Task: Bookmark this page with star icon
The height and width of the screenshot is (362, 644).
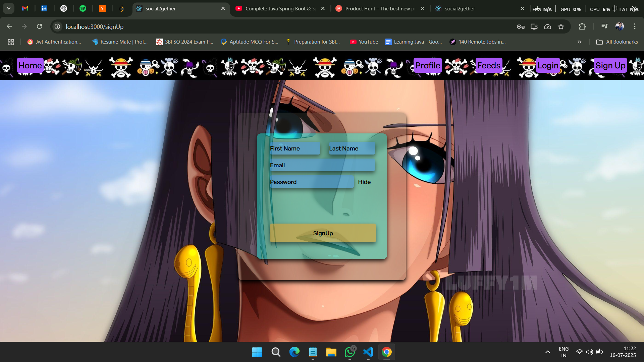Action: point(561,26)
